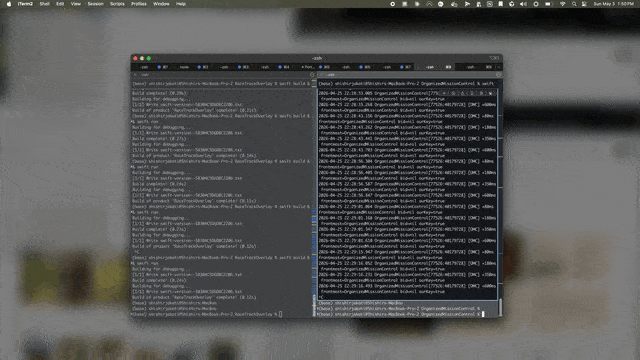Close the left split pane with its X
Viewport: 640px width, 360px height.
click(136, 75)
